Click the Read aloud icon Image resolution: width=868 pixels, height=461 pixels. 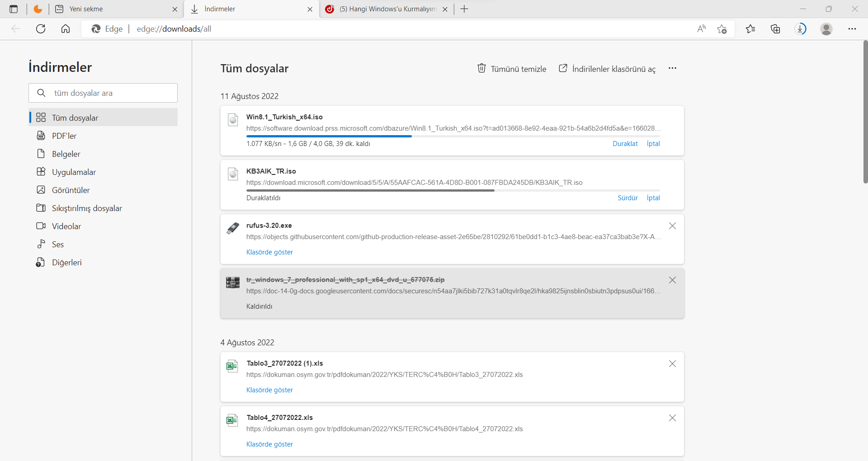coord(701,29)
